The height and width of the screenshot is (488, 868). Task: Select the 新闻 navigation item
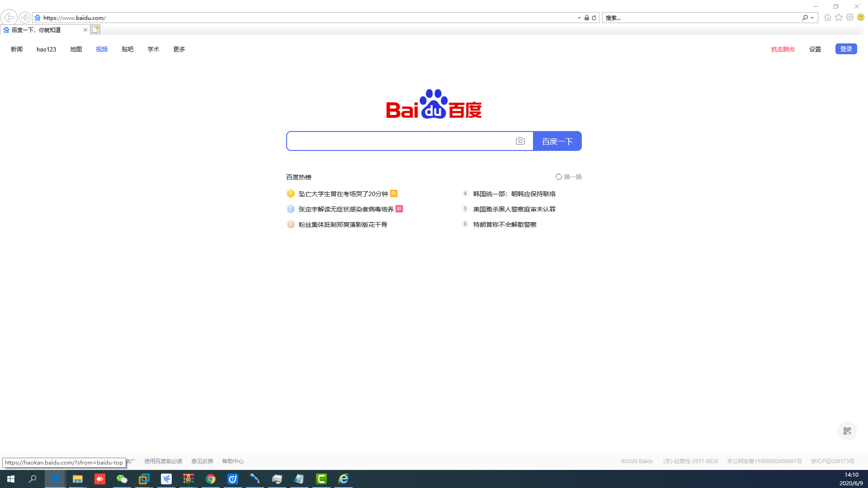pos(17,49)
